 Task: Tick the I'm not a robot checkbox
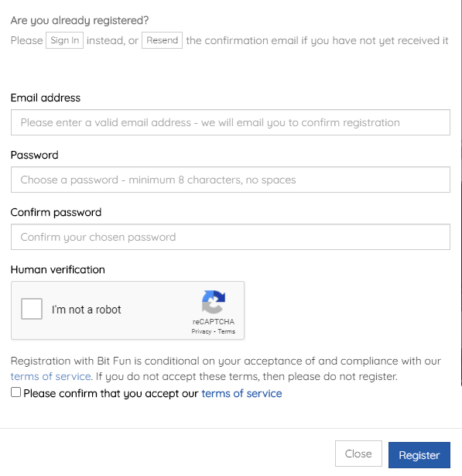[32, 309]
